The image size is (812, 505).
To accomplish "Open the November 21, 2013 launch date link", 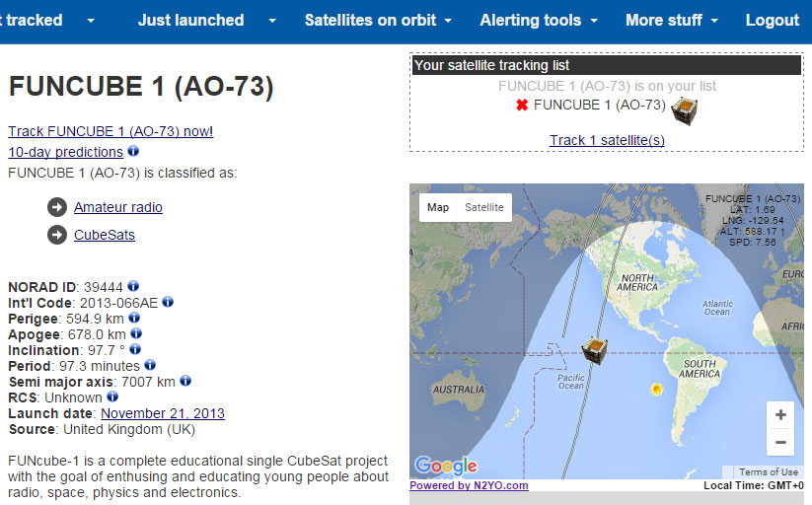I will [163, 413].
